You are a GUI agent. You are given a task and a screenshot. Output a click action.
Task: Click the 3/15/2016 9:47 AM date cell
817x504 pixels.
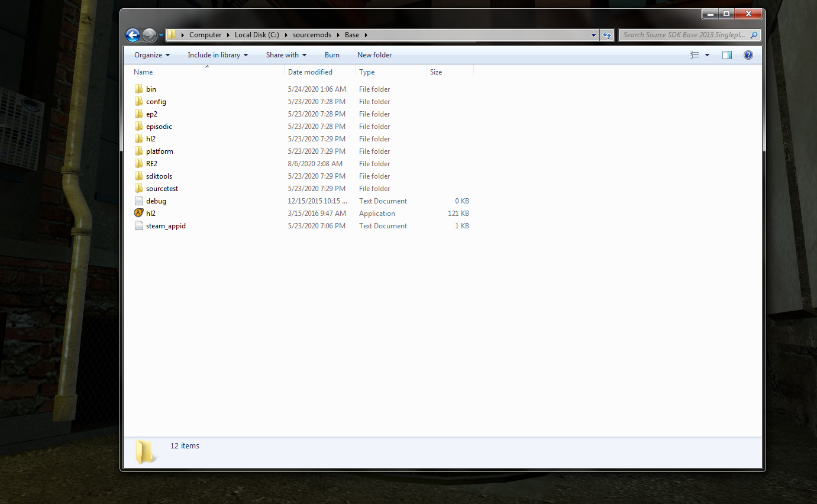point(318,214)
